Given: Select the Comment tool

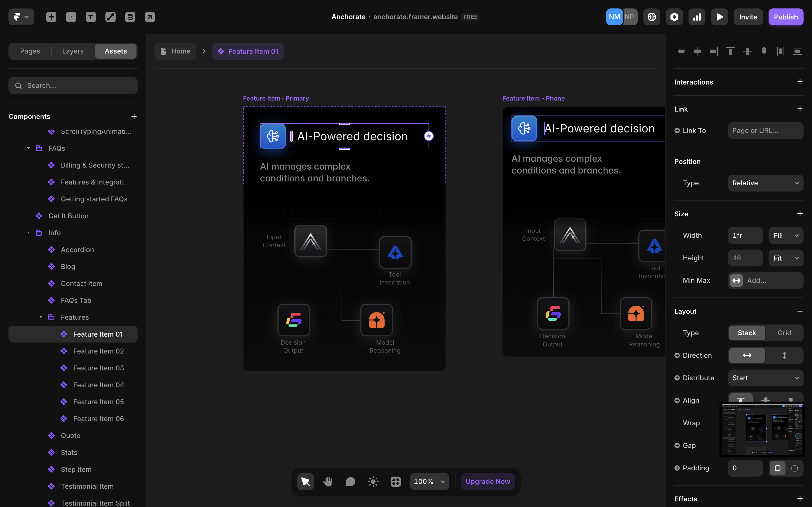Looking at the screenshot, I should 350,482.
